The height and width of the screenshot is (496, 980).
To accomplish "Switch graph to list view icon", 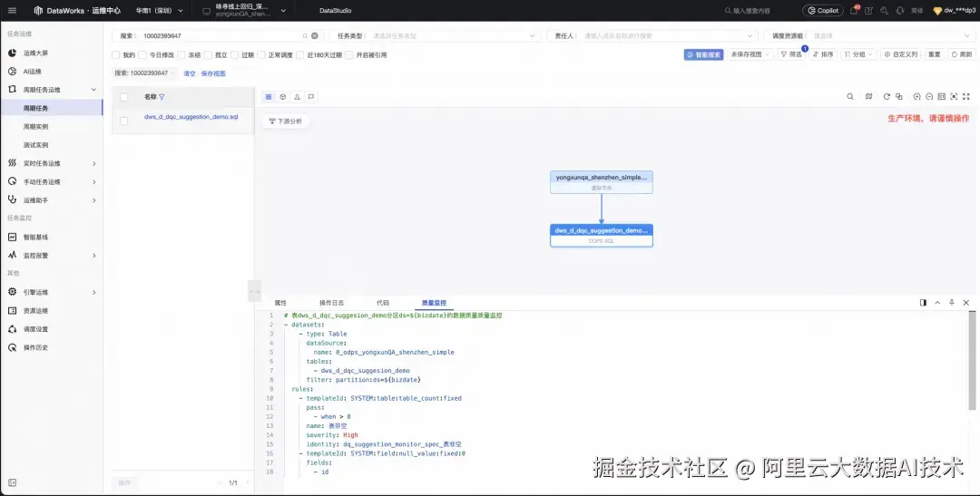I will (269, 97).
